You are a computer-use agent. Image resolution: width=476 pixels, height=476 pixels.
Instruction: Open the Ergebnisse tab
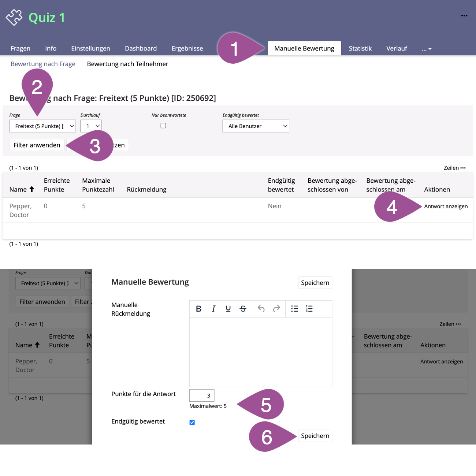(187, 48)
